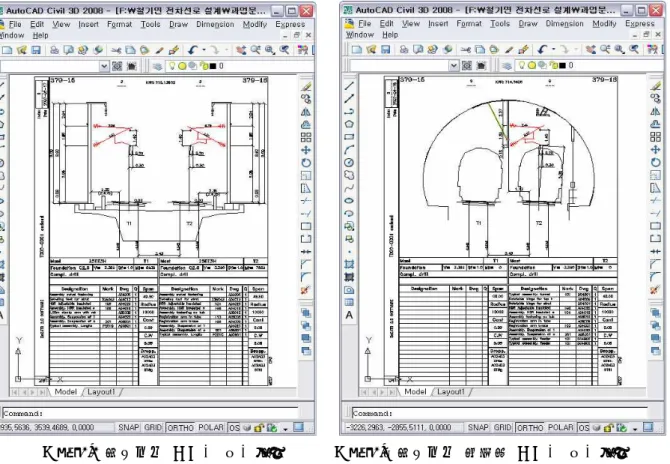Toggle GRID in left window status bar
The height and width of the screenshot is (464, 670).
(x=153, y=427)
